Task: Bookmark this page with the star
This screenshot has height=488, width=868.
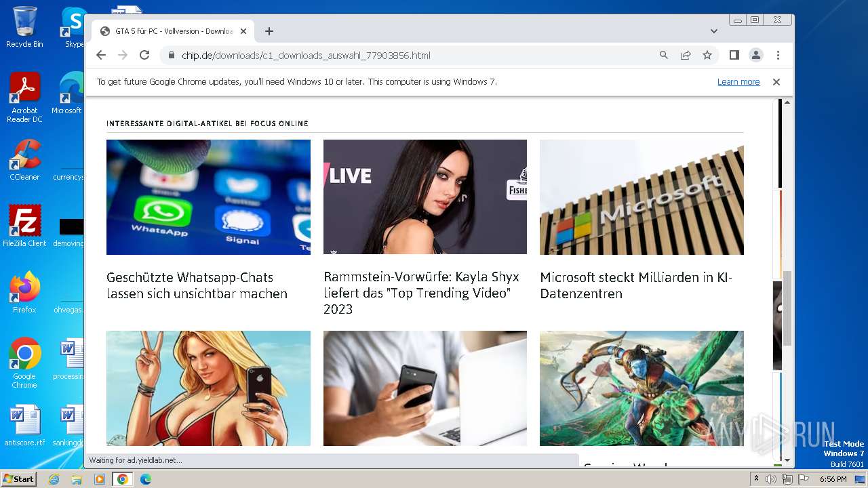Action: 707,56
